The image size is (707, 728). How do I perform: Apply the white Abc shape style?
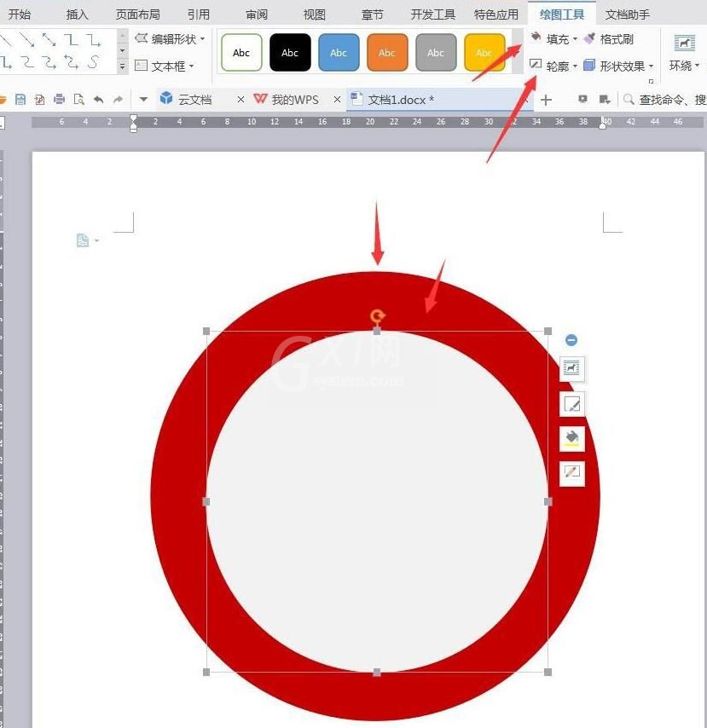pos(241,53)
